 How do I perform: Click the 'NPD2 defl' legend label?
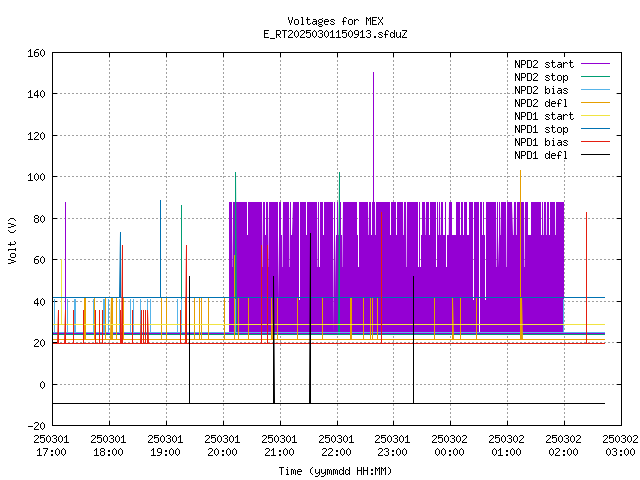click(541, 103)
